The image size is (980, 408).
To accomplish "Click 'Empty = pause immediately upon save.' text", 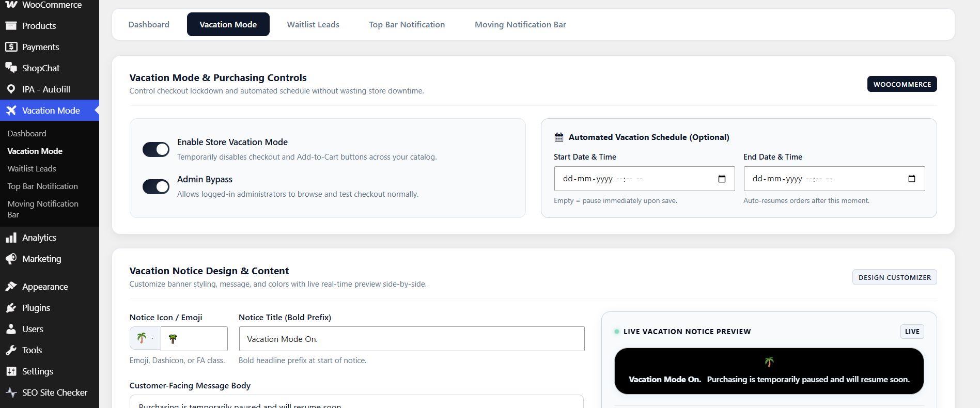I will tap(615, 200).
